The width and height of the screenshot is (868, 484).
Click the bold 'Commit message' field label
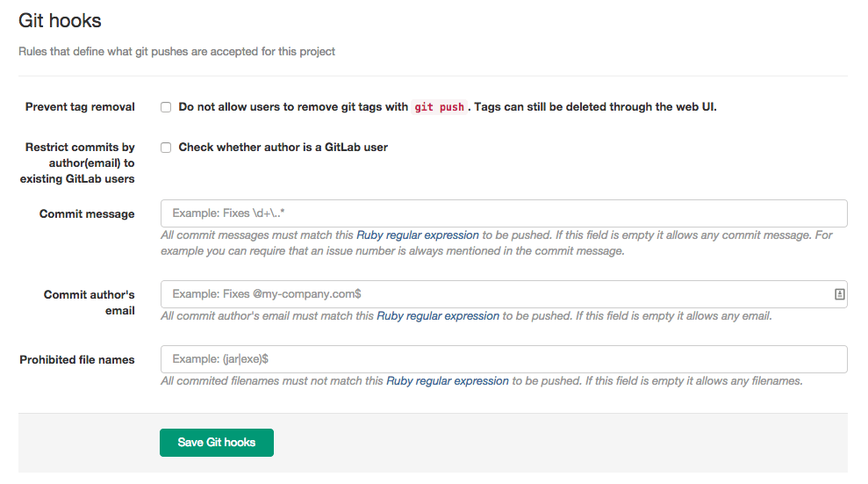tap(87, 214)
